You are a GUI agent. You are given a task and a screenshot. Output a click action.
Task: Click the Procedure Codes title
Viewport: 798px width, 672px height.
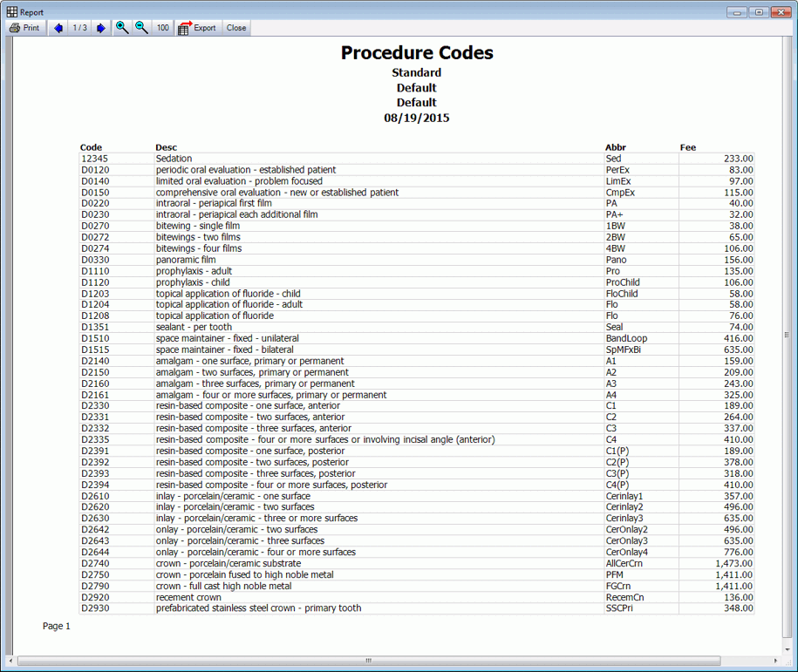tap(417, 53)
